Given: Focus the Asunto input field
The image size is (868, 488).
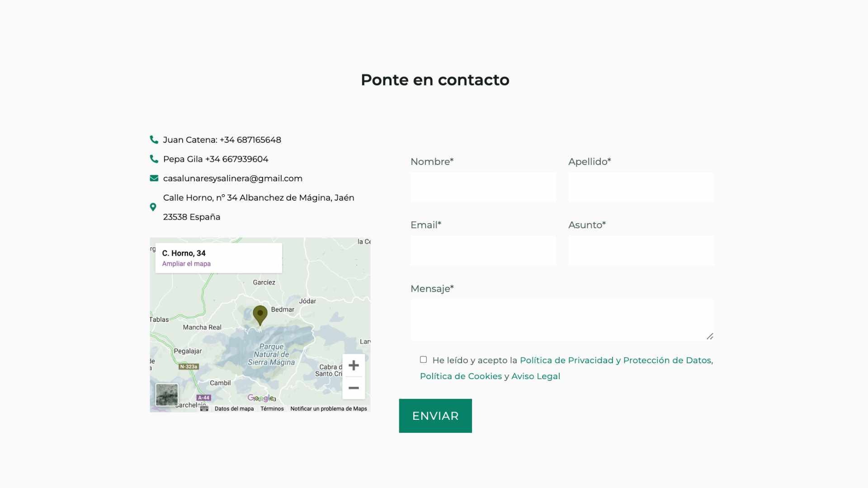Looking at the screenshot, I should (641, 251).
